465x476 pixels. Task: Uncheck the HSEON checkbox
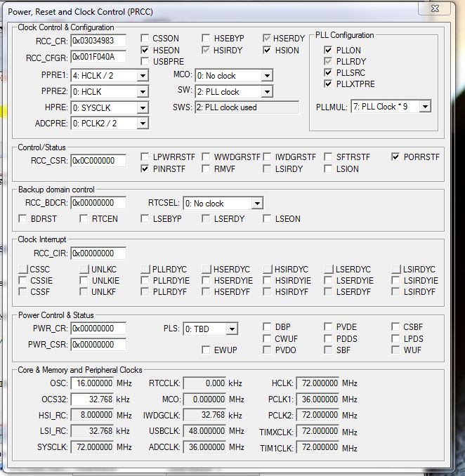[x=145, y=50]
